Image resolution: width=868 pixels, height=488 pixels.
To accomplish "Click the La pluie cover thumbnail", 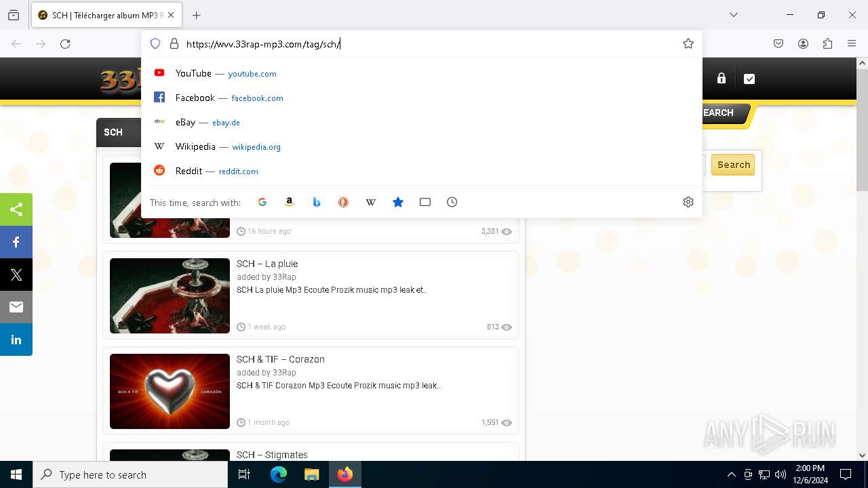I will [170, 296].
